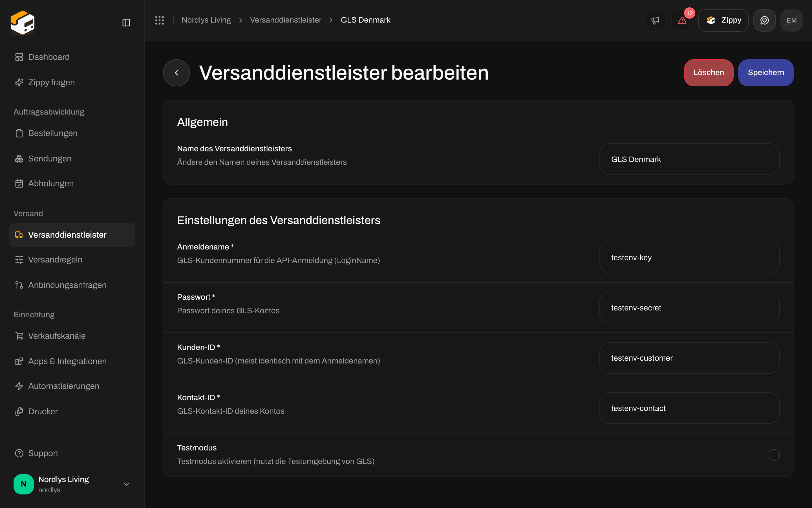Click the EM user avatar
Image resolution: width=812 pixels, height=508 pixels.
[791, 20]
